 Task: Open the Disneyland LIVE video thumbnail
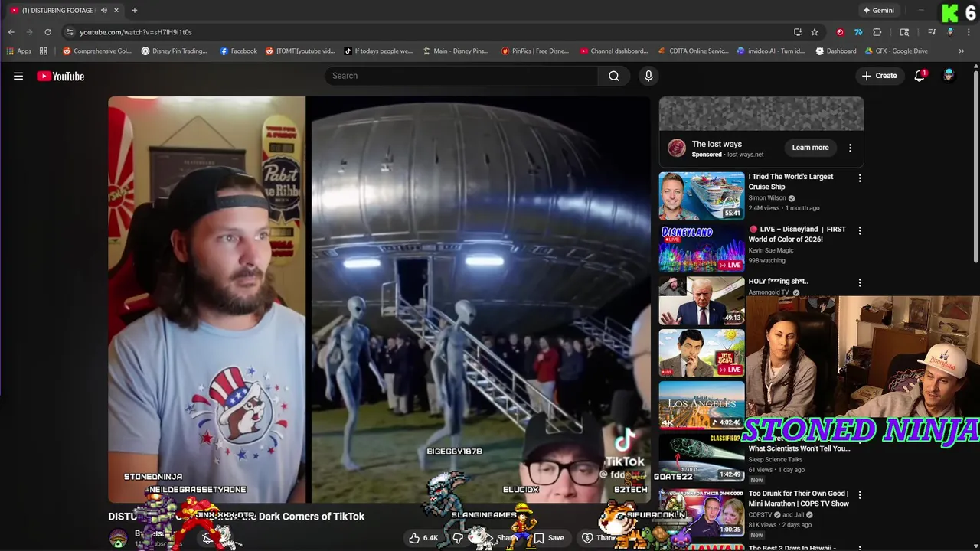point(701,248)
